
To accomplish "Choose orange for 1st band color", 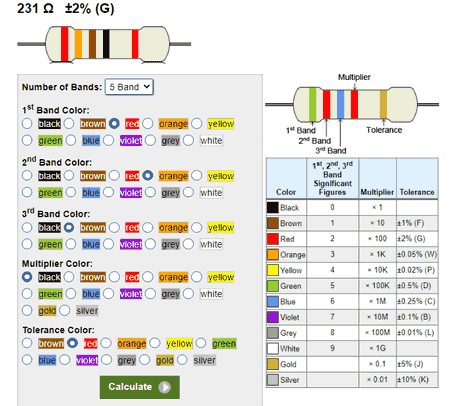I will coord(148,124).
